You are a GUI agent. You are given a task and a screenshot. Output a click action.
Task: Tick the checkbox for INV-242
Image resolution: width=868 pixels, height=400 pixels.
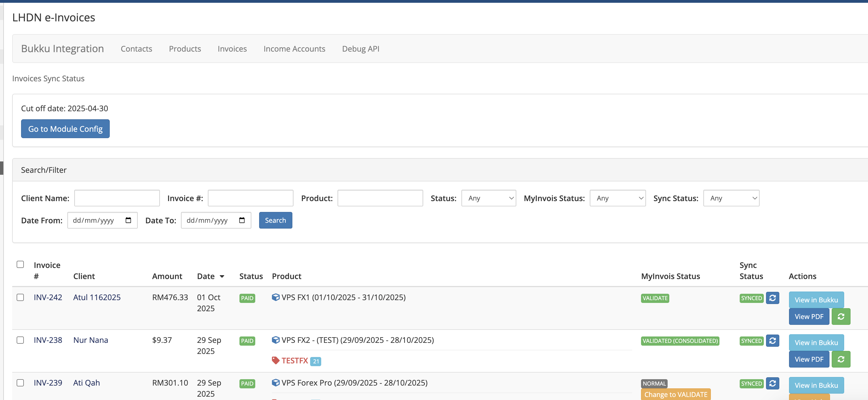tap(20, 297)
